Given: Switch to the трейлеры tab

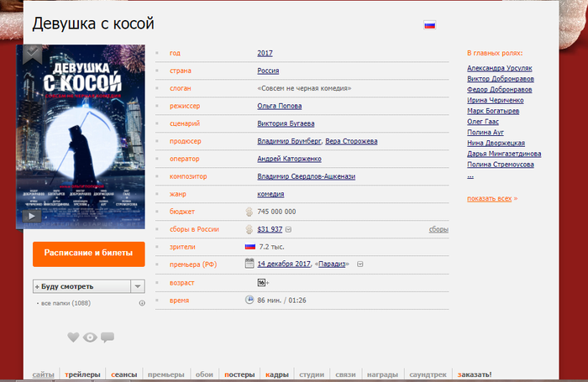Looking at the screenshot, I should pos(82,374).
